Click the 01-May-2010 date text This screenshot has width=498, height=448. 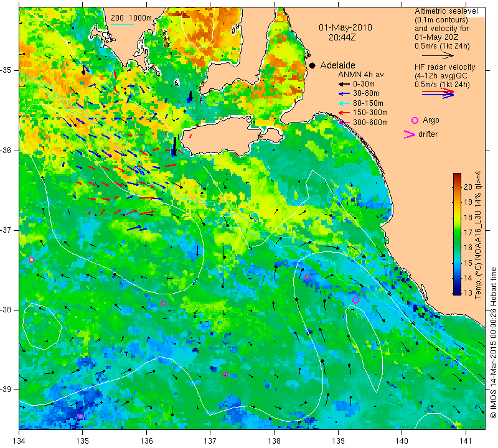coord(345,27)
